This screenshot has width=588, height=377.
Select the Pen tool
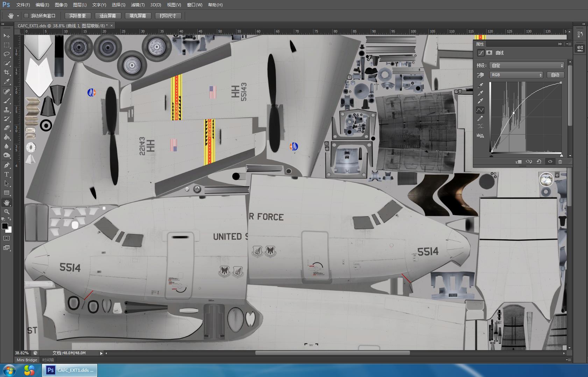(x=7, y=165)
